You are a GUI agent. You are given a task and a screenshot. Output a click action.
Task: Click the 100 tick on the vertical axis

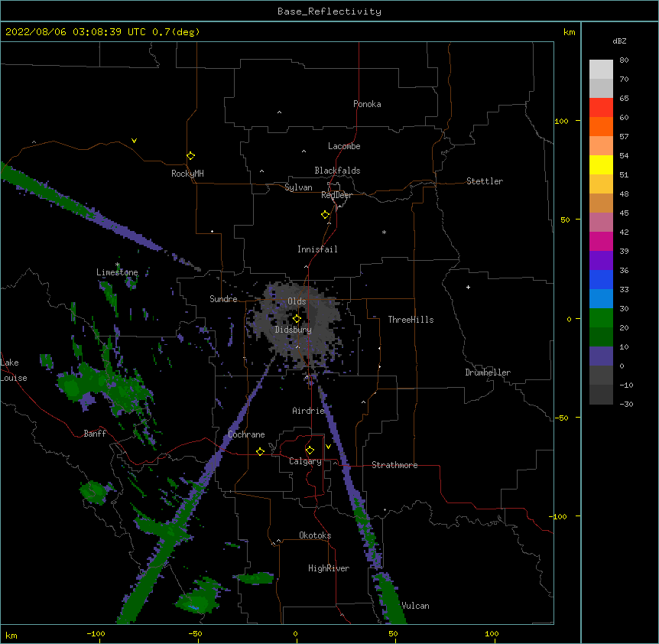tap(561, 121)
